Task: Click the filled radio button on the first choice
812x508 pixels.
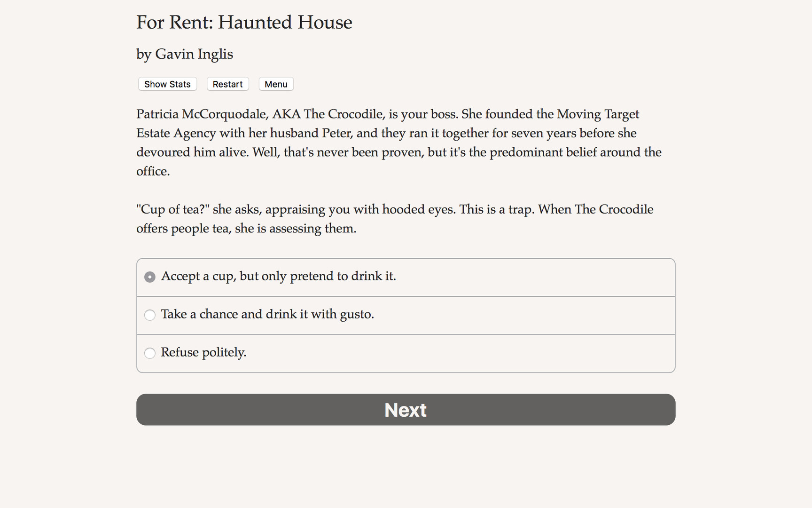Action: tap(149, 277)
